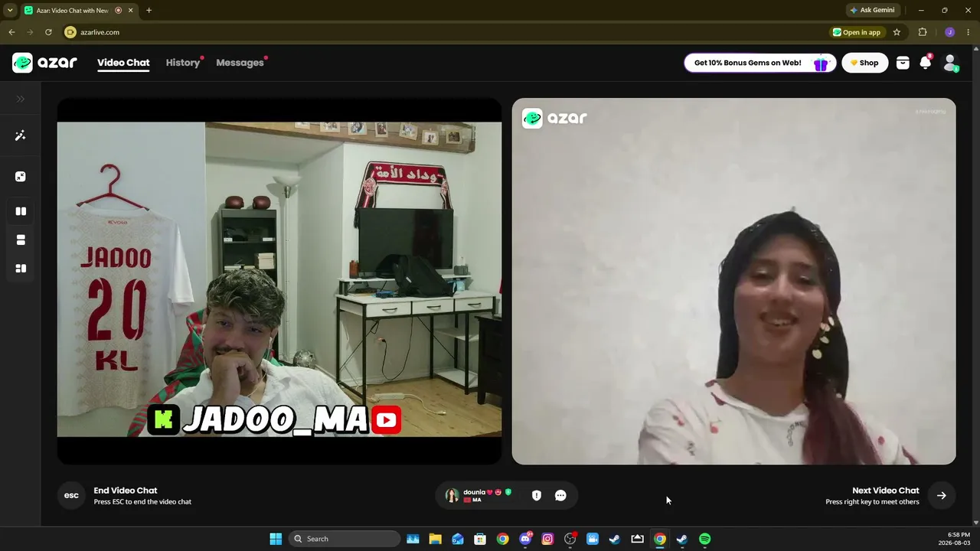
Task: End the video chat with ESC button
Action: 71,496
